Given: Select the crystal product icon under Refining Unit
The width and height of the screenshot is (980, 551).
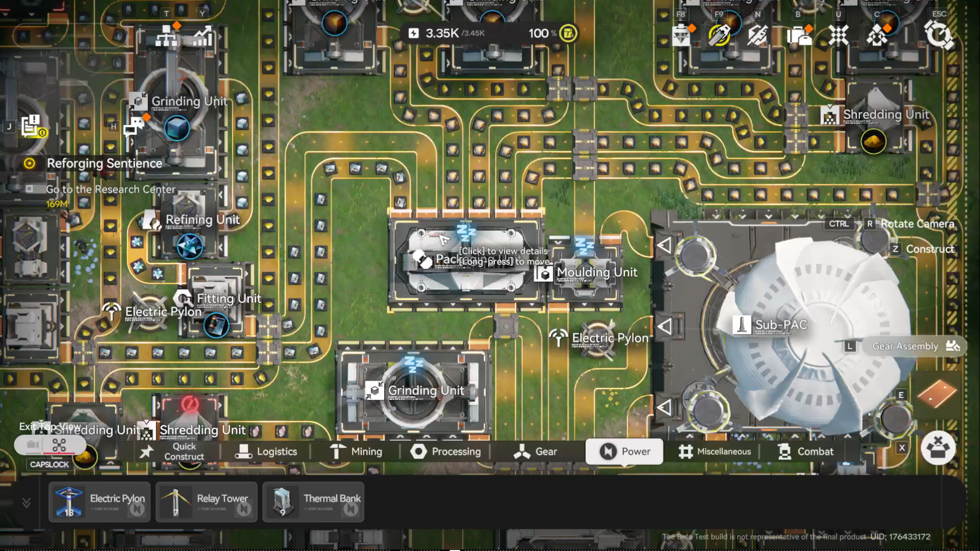Looking at the screenshot, I should click(190, 246).
